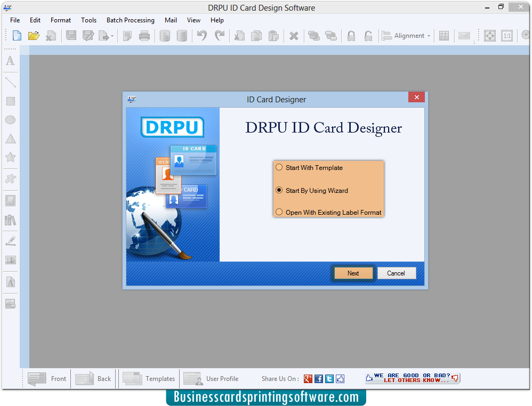The image size is (532, 406).
Task: Open User Profile
Action: click(211, 378)
